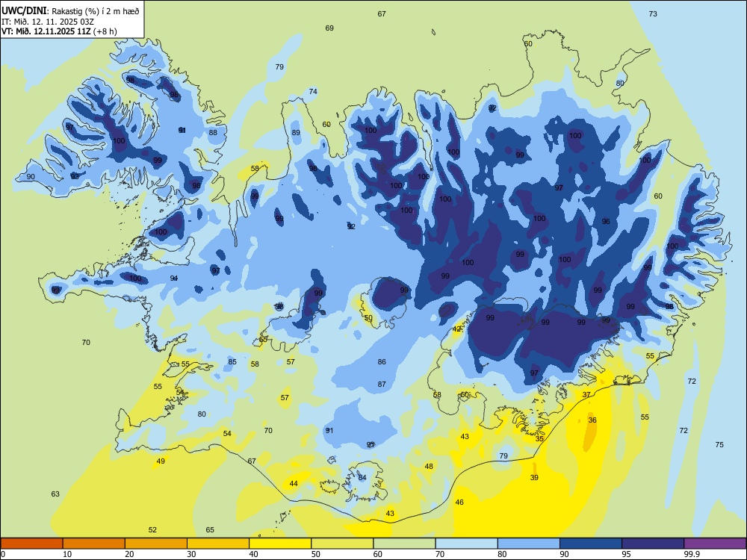Image resolution: width=747 pixels, height=560 pixels.
Task: Click the '99.9' label on the legend scale
Action: pyautogui.click(x=691, y=554)
